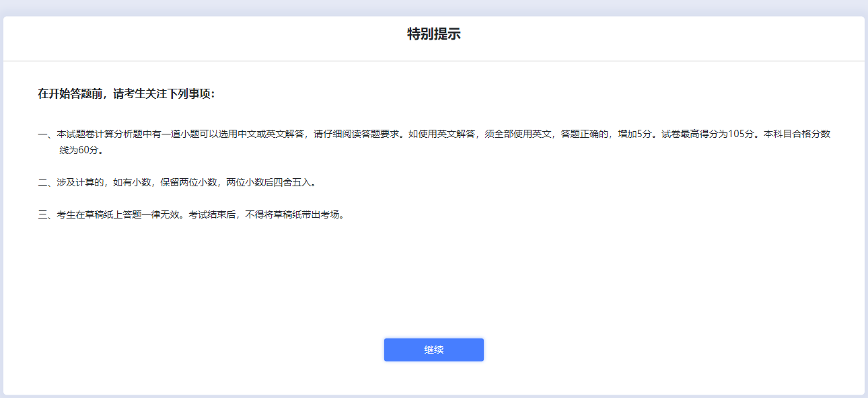Click the 二、 numbering marker

pos(47,182)
